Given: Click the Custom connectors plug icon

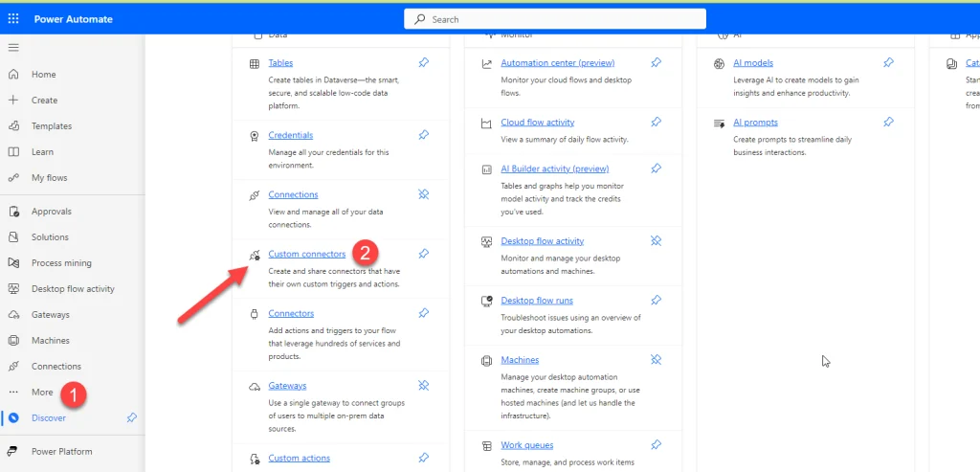Looking at the screenshot, I should click(x=255, y=255).
